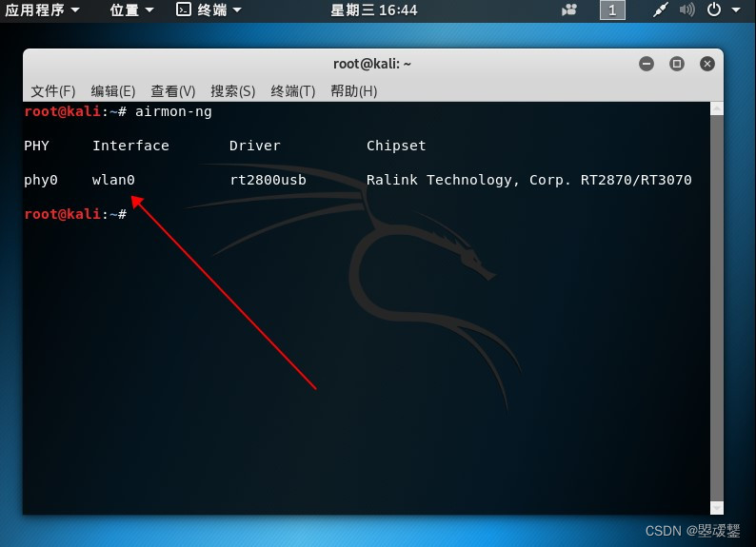Open the 位置 places menu
This screenshot has height=547, width=756.
click(131, 10)
